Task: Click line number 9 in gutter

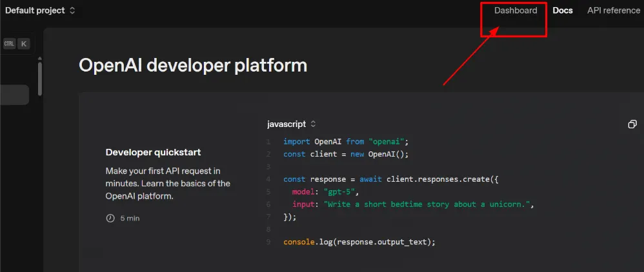Action: click(268, 242)
